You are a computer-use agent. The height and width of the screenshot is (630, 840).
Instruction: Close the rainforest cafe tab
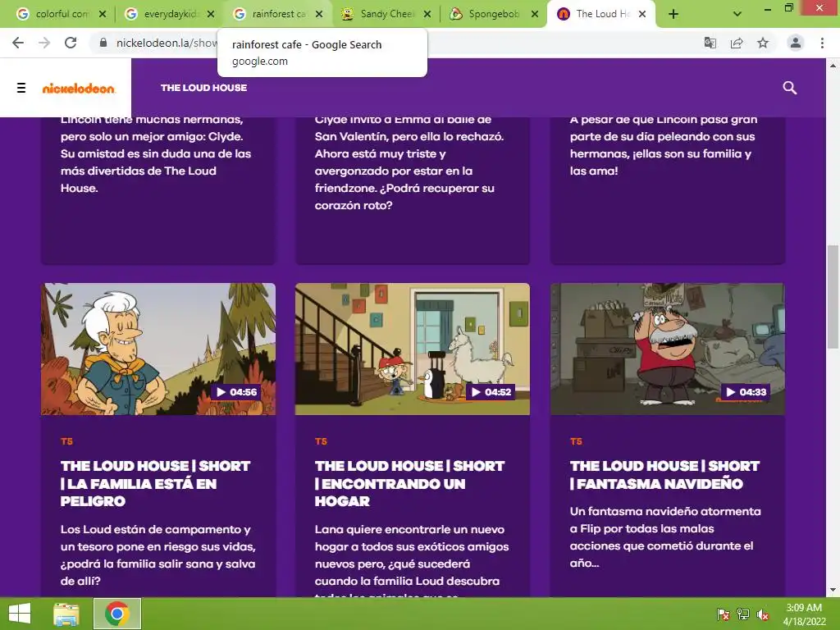319,14
